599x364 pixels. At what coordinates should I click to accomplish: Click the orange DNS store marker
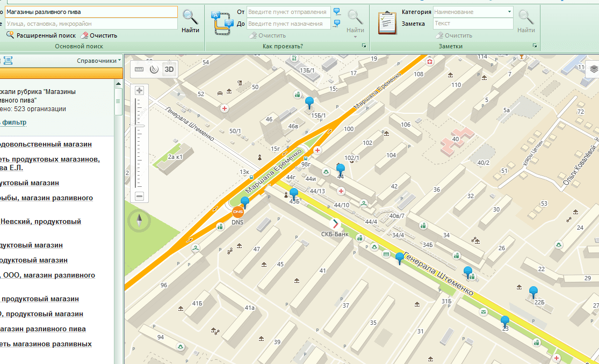click(237, 213)
